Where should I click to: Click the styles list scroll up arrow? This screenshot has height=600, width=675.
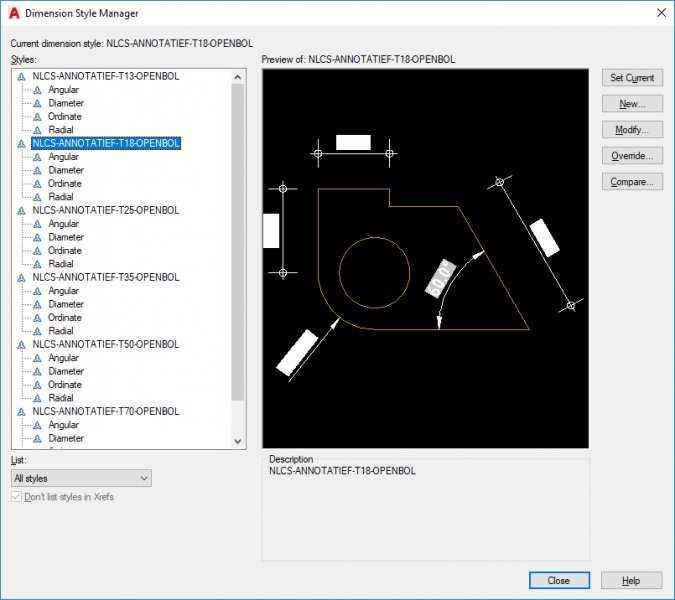[x=238, y=77]
